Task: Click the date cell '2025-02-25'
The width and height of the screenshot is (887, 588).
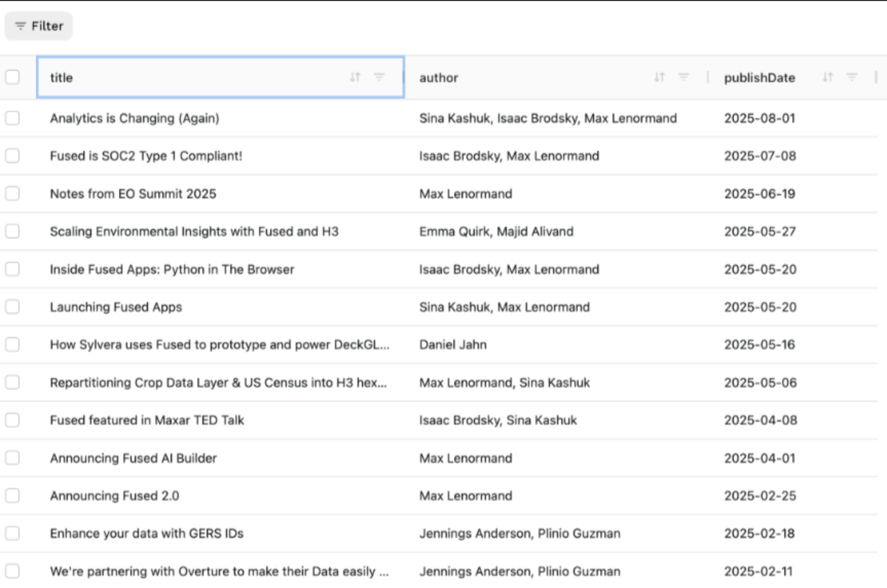Action: (x=760, y=495)
